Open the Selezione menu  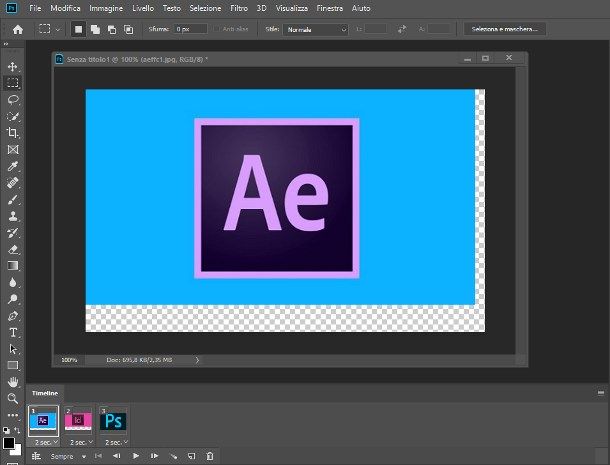coord(205,8)
